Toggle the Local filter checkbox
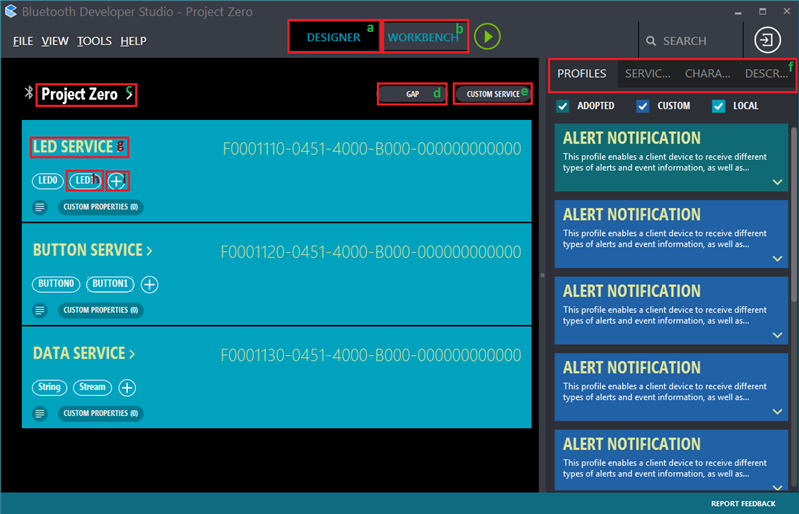This screenshot has width=799, height=514. tap(718, 106)
